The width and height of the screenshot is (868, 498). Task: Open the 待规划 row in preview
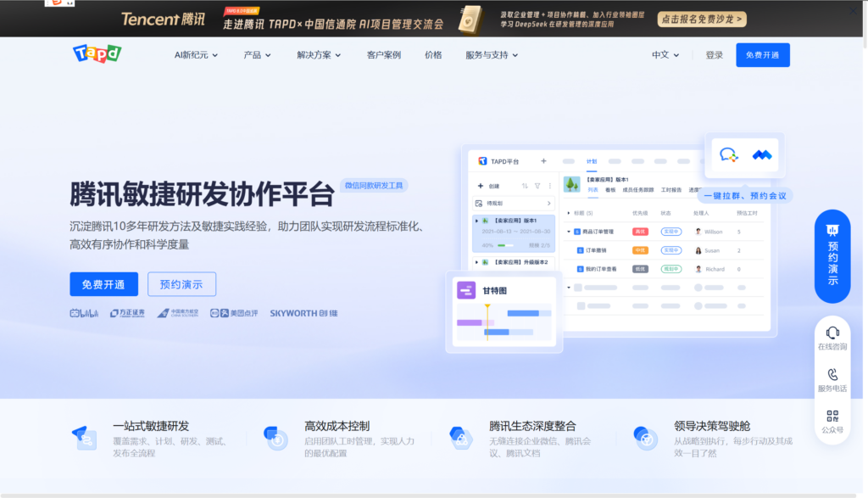tap(514, 204)
